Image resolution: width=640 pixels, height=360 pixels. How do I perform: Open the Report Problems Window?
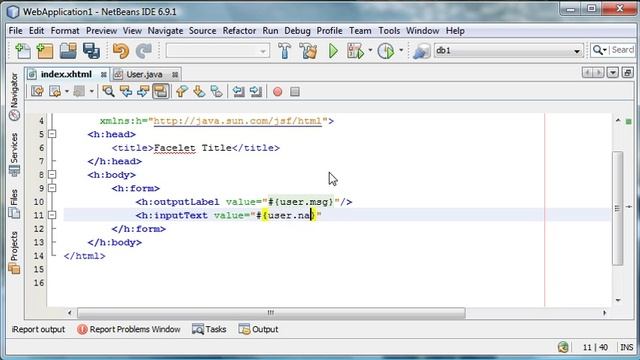[x=129, y=329]
